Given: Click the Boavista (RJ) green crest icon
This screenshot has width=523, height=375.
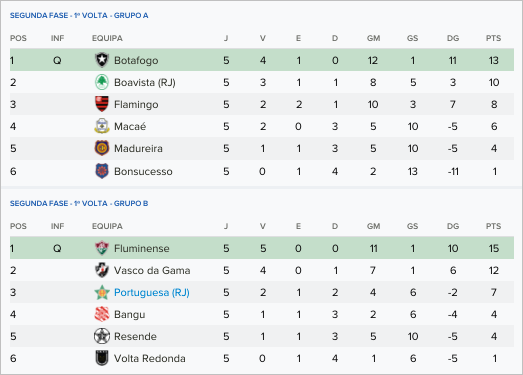Looking at the screenshot, I should click(x=102, y=82).
